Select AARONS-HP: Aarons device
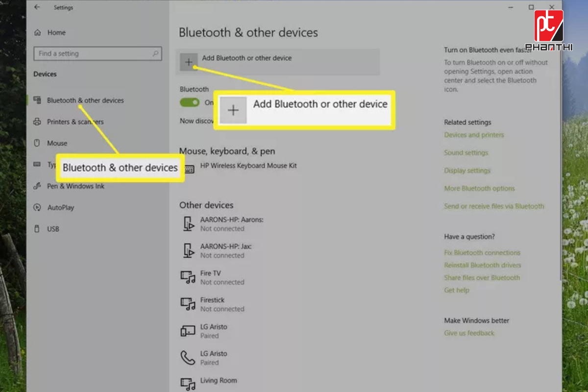The image size is (588, 392). tap(232, 220)
